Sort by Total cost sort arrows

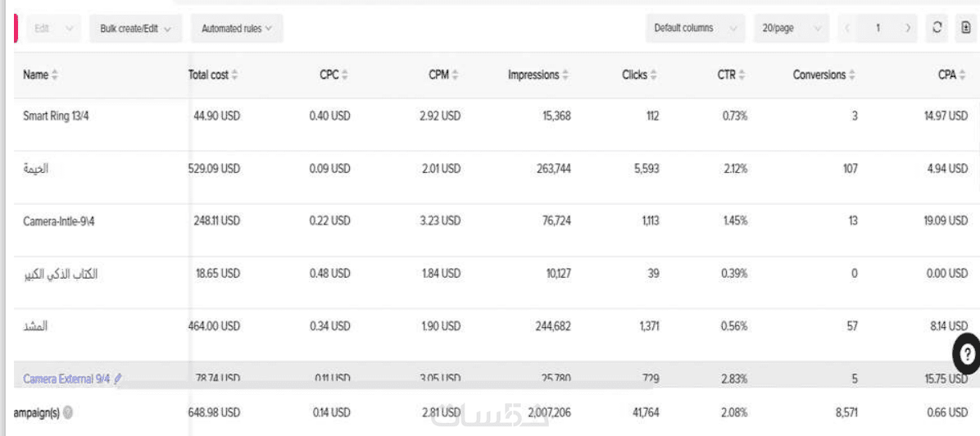pos(235,75)
